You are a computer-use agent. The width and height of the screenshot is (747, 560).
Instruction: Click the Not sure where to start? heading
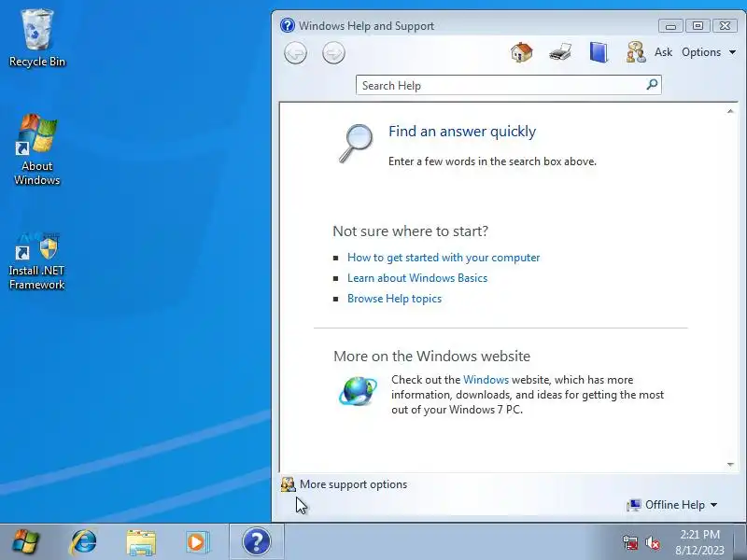pyautogui.click(x=411, y=231)
